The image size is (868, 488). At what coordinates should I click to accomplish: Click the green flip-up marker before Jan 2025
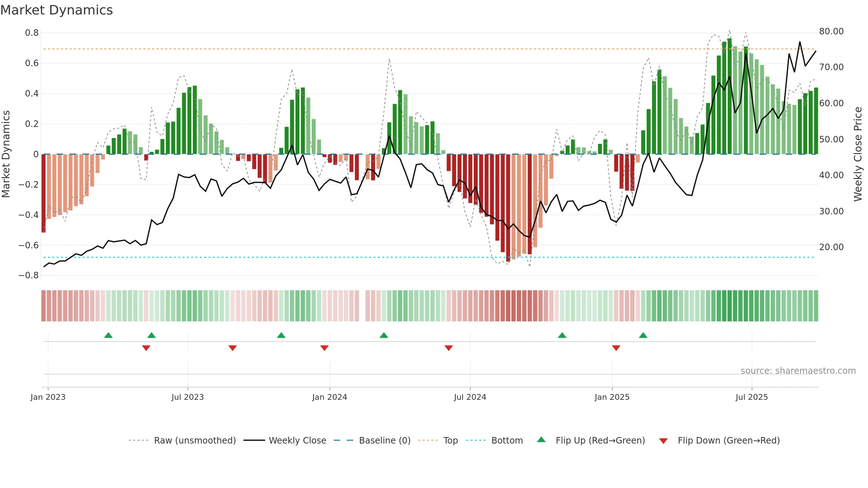pyautogui.click(x=562, y=335)
